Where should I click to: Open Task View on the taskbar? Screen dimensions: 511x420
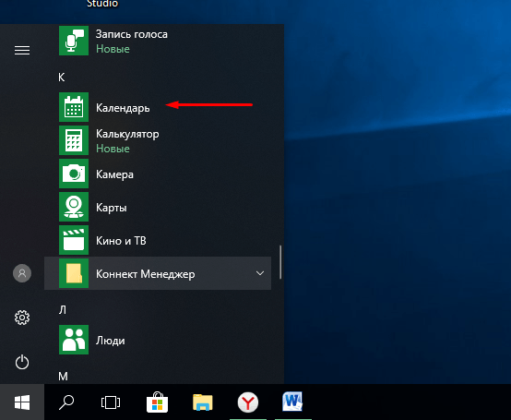click(111, 402)
